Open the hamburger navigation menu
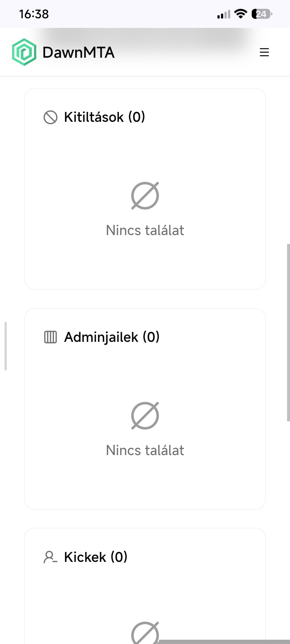290x644 pixels. [x=264, y=52]
